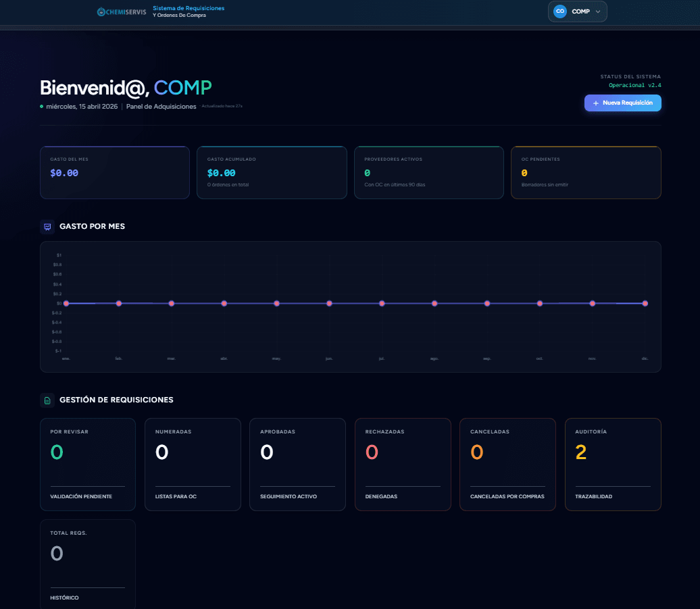Screen dimensions: 700x609
Task: Click the ene. data point on chart
Action: [x=66, y=303]
